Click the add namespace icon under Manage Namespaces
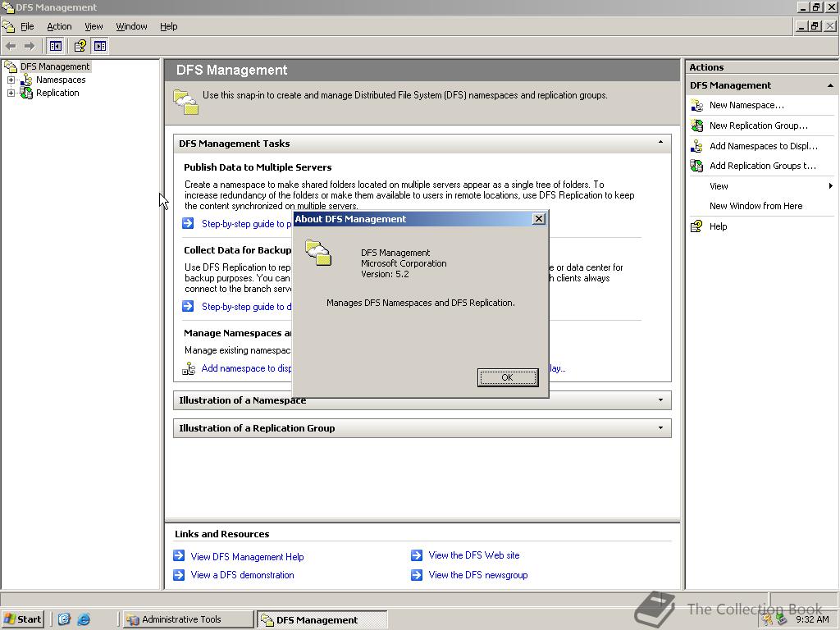The image size is (840, 630). tap(189, 368)
